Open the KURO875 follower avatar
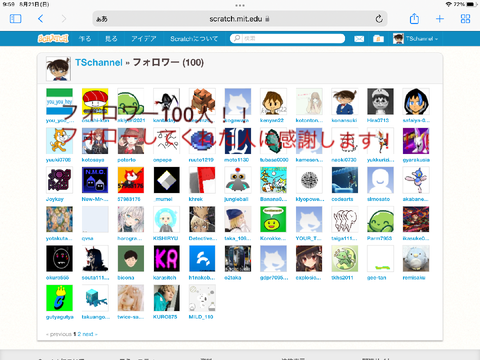The height and width of the screenshot is (360, 480). click(x=166, y=298)
